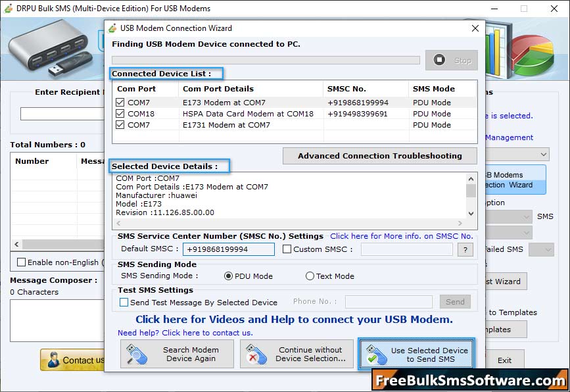This screenshot has height=392, width=570.
Task: Select Text Mode radio button
Action: 310,276
